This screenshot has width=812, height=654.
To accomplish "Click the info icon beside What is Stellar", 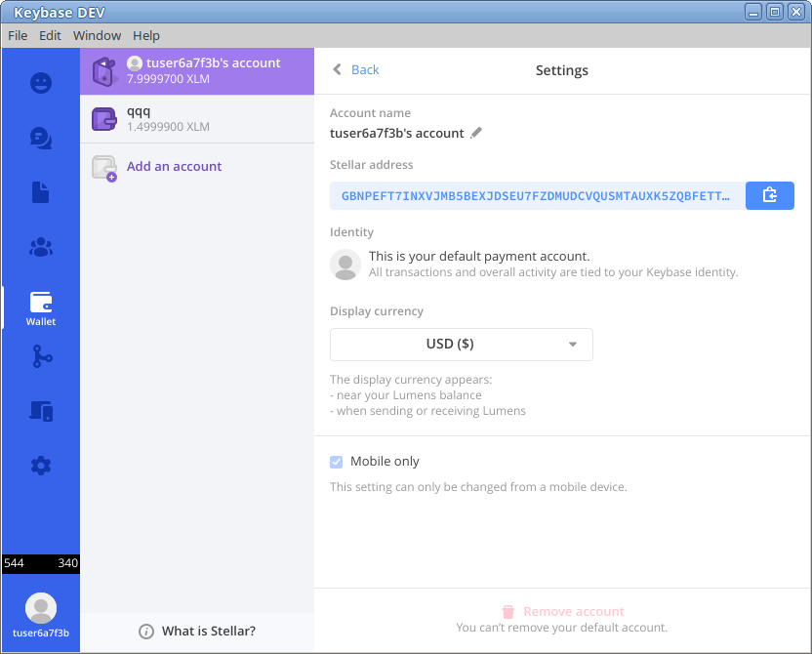I will [146, 632].
